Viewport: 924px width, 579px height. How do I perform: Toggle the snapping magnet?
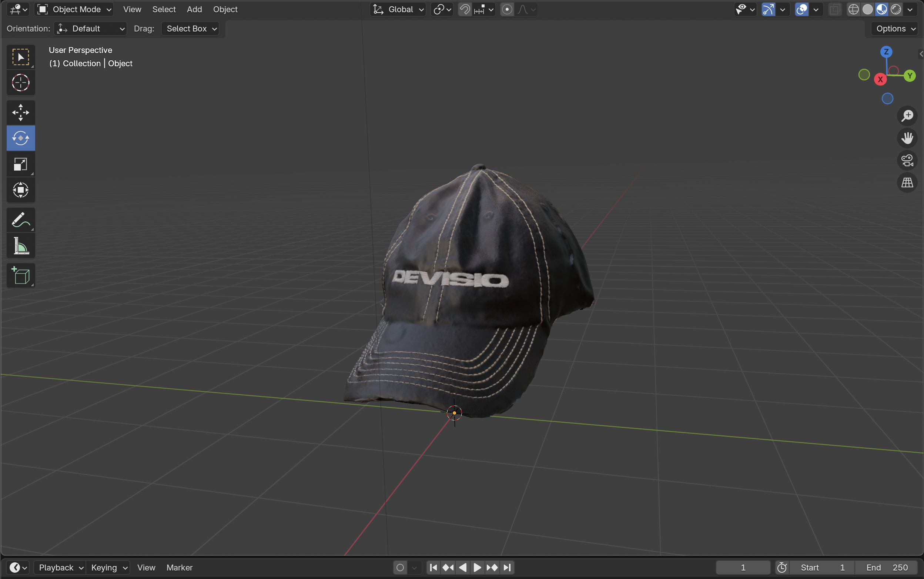pyautogui.click(x=465, y=9)
